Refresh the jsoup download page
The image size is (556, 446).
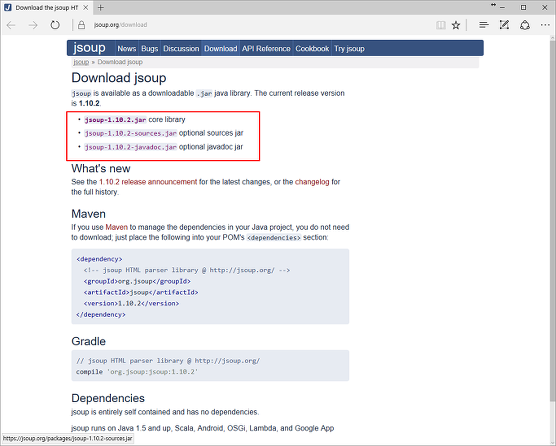tap(55, 25)
